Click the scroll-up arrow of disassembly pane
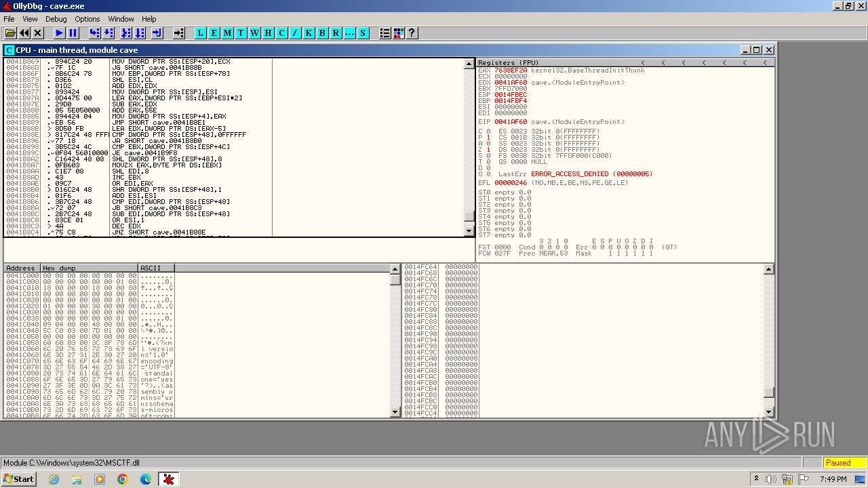 tap(469, 64)
